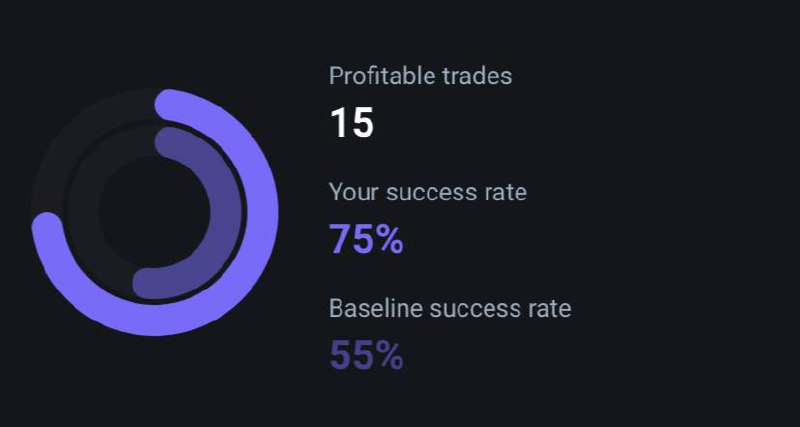Click the empty center of the donut chart
This screenshot has height=427, width=800.
155,212
